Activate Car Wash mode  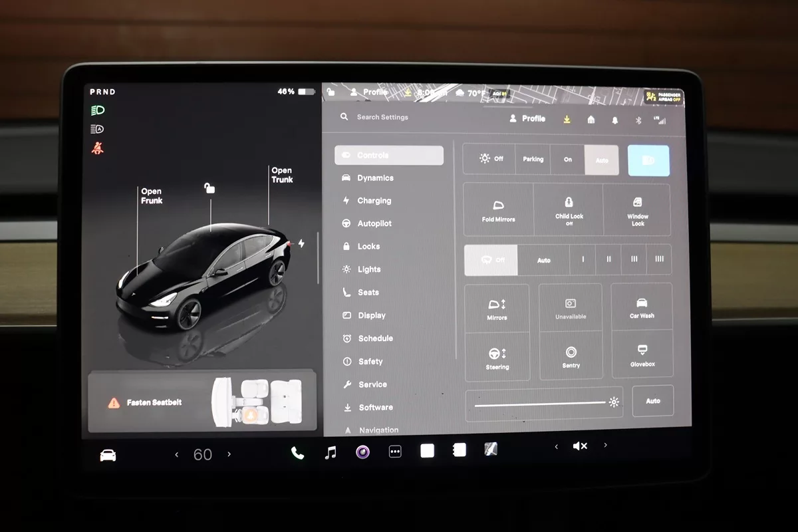[642, 307]
